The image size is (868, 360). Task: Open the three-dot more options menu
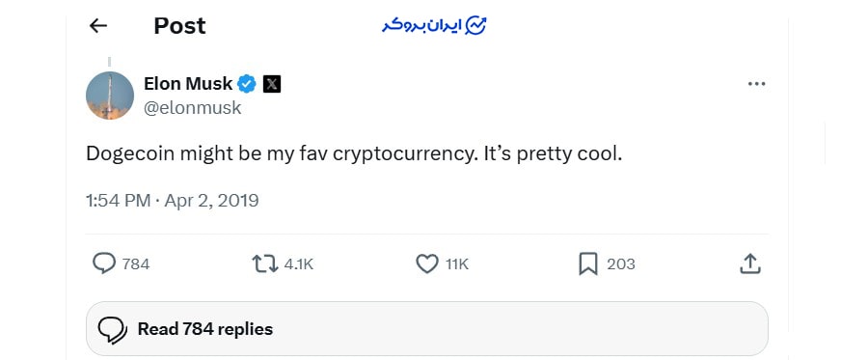click(x=756, y=84)
